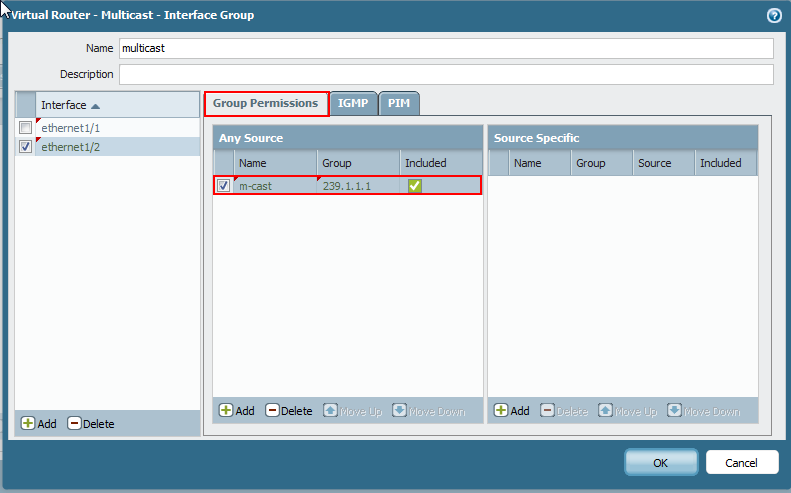Click Move Up in Source Specific panel
Viewport: 791px width, 493px height.
pos(628,410)
